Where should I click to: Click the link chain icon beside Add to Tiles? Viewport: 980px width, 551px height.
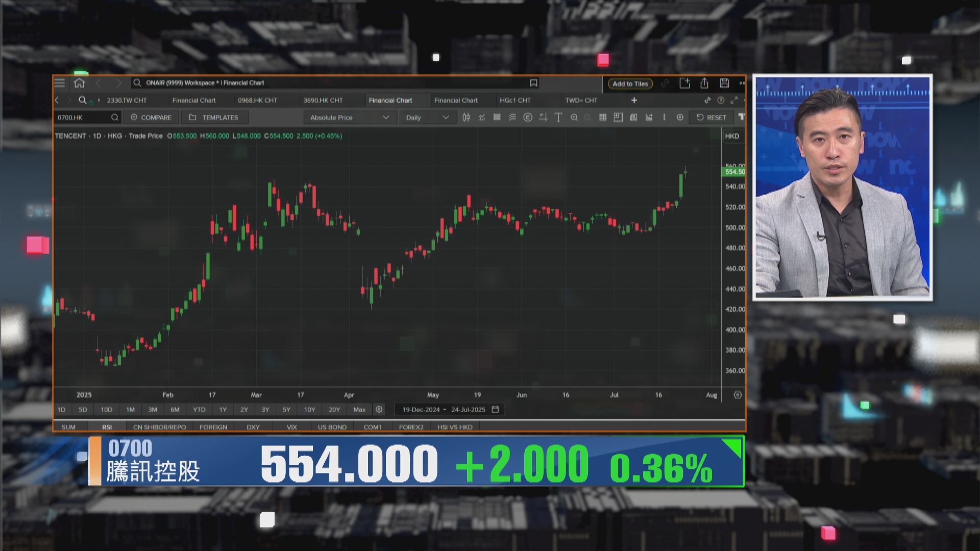(665, 83)
